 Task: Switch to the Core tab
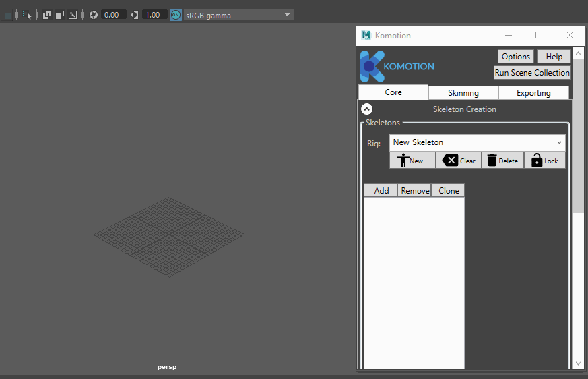[x=393, y=92]
